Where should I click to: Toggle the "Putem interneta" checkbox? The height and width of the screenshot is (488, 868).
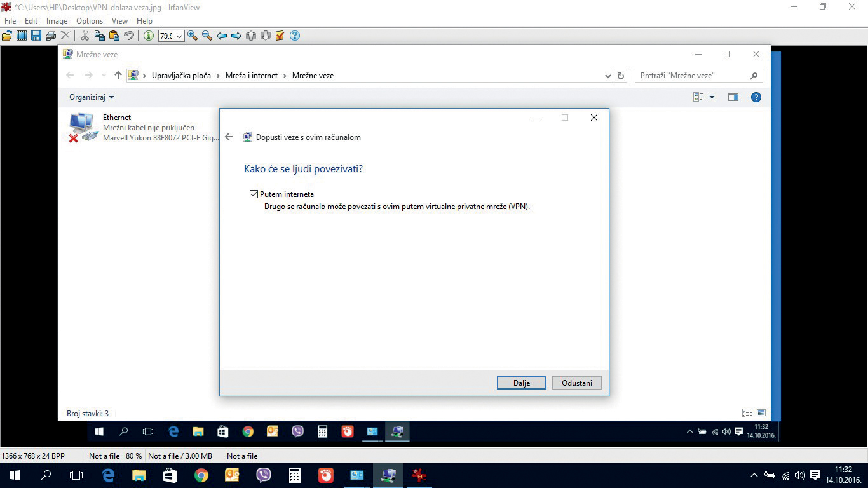[x=254, y=194]
